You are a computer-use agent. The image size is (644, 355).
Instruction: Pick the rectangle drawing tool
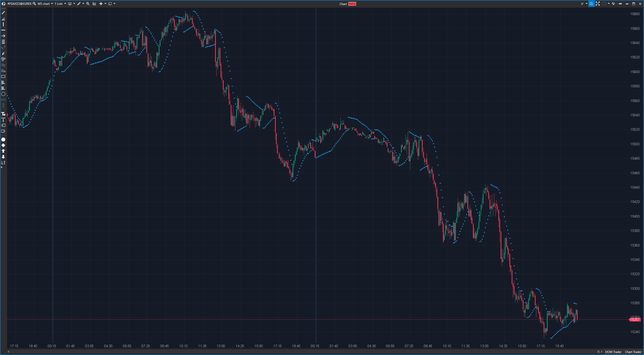3,77
